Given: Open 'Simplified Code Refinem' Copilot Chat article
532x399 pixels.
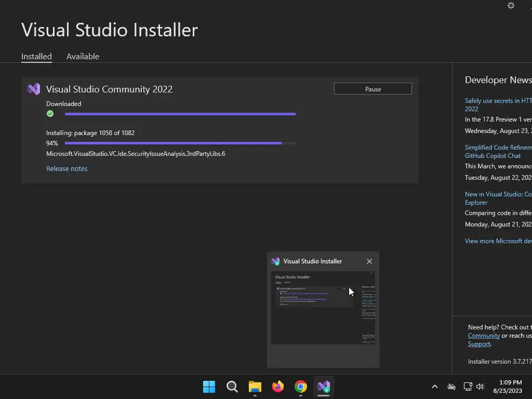Looking at the screenshot, I should coord(498,151).
